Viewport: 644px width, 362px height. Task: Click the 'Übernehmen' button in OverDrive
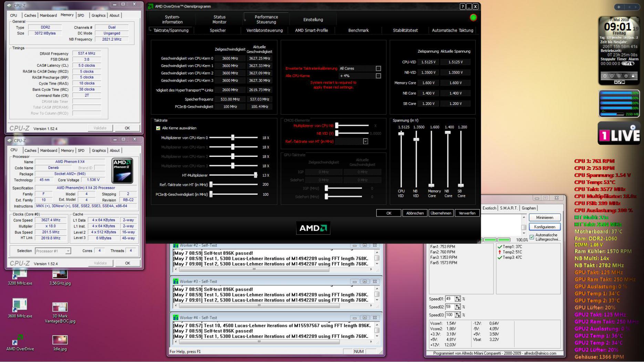point(441,213)
